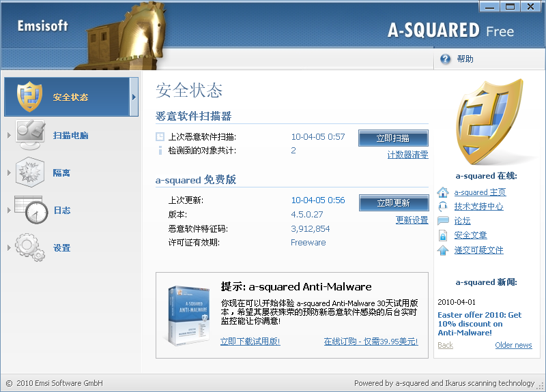Click the Anti-Malware product box image
Viewport: 546px width, 392px height.
point(189,316)
